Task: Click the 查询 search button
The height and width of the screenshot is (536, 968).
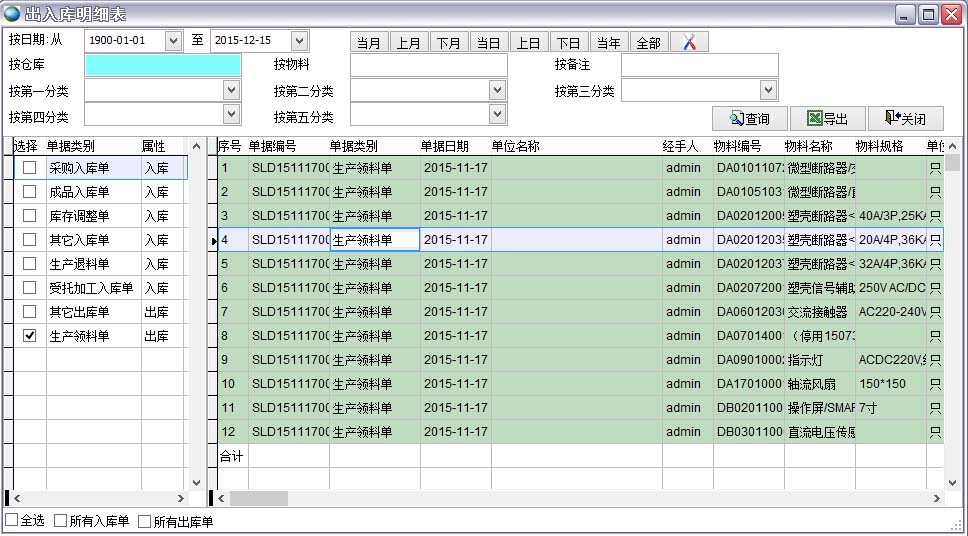Action: click(x=749, y=119)
